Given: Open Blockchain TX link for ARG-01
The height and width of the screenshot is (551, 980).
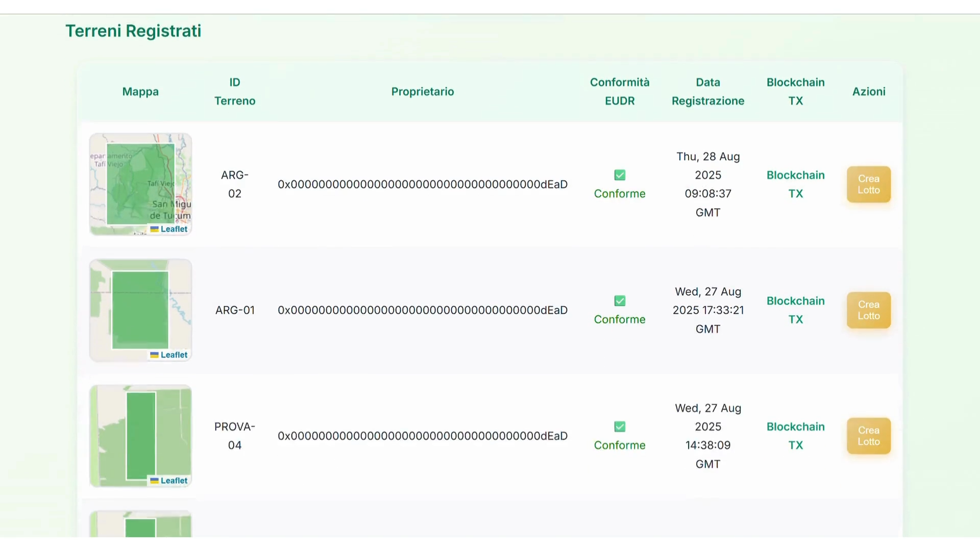Looking at the screenshot, I should (795, 310).
